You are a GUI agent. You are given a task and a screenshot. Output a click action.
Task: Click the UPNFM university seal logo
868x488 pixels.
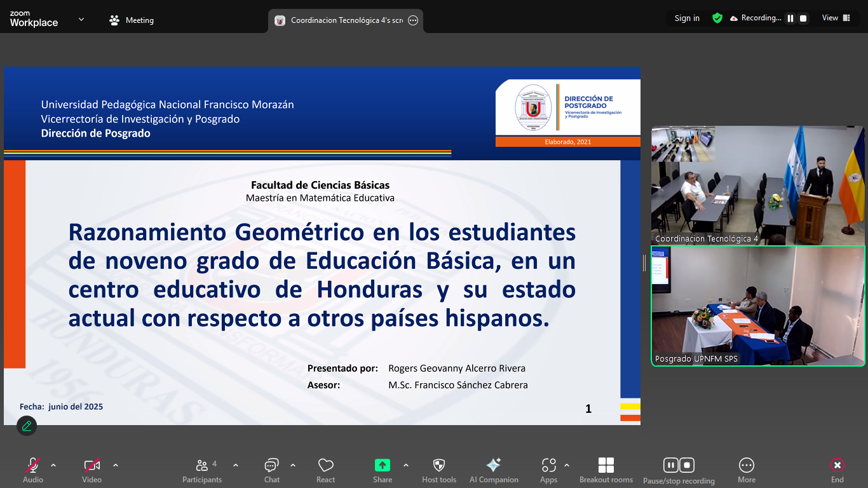[x=534, y=107]
